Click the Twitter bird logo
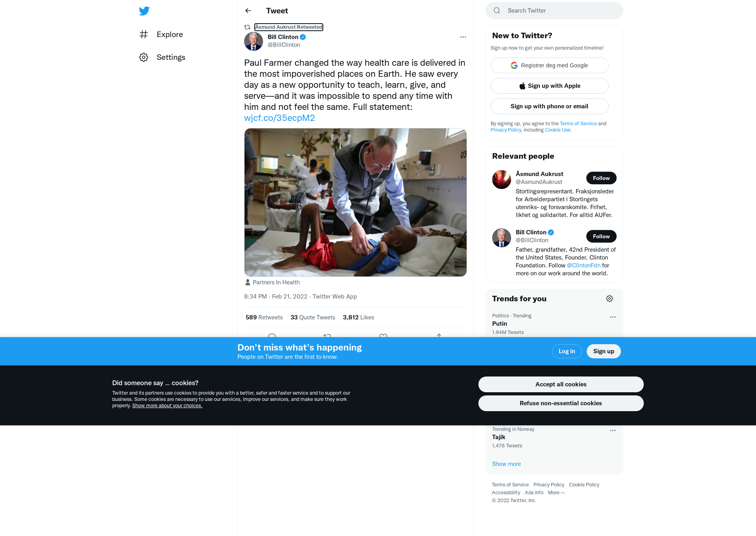The height and width of the screenshot is (536, 756). [x=144, y=11]
